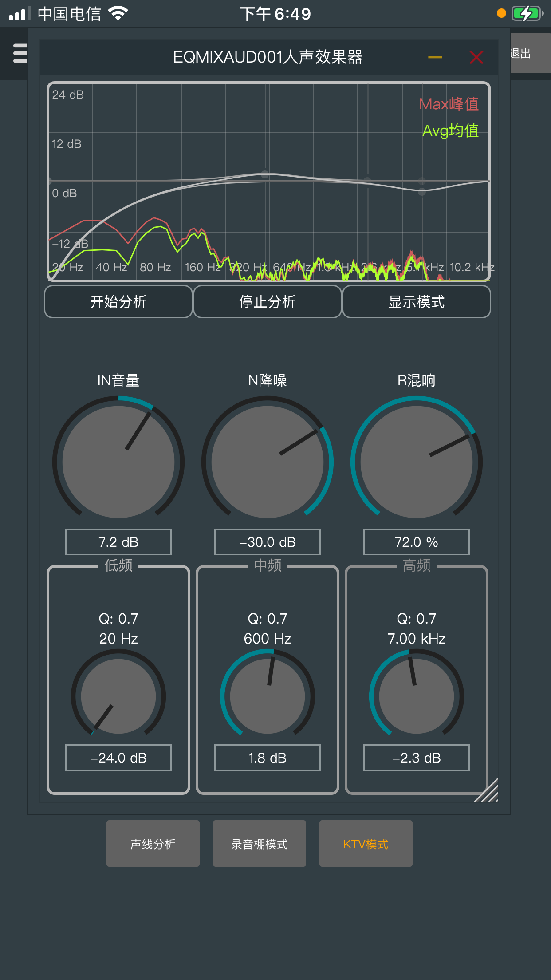551x980 pixels.
Task: Click the R混响 reverb knob
Action: click(416, 462)
